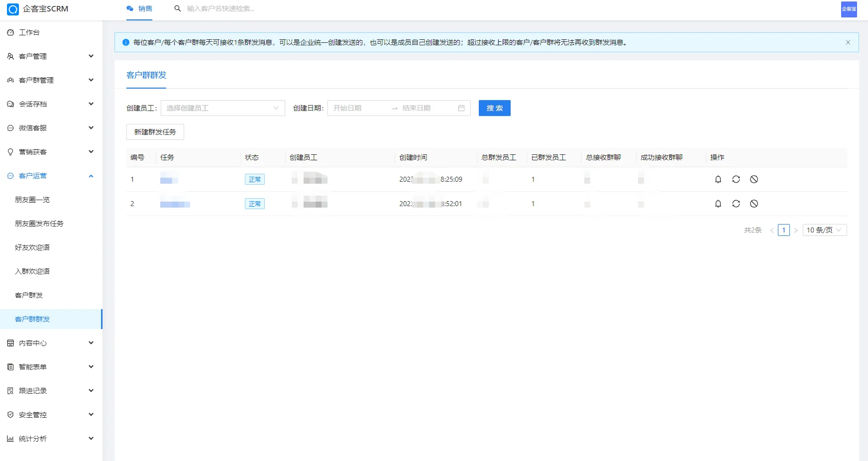Expand the 内容中心 sidebar menu
This screenshot has width=868, height=461.
pyautogui.click(x=51, y=343)
